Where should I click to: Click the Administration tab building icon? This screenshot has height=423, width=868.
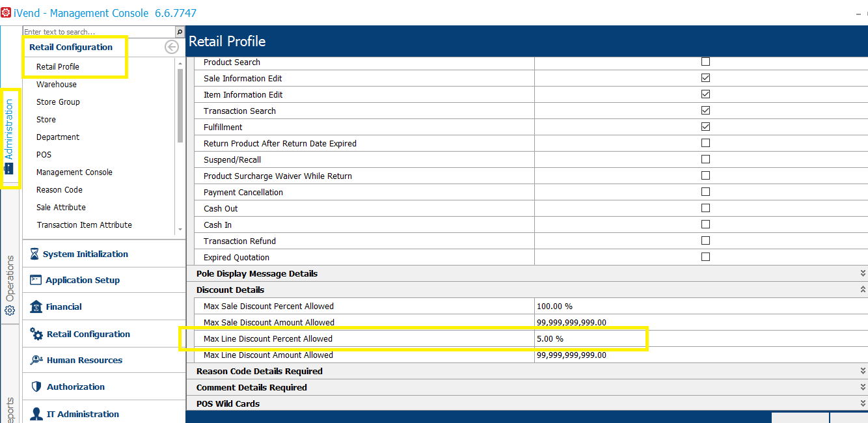[x=8, y=168]
